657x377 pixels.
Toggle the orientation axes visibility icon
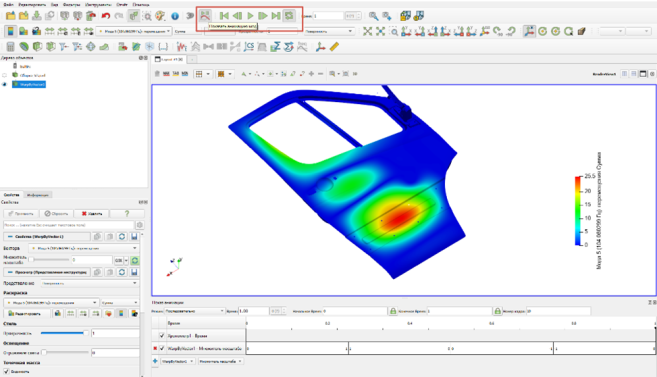pos(529,31)
